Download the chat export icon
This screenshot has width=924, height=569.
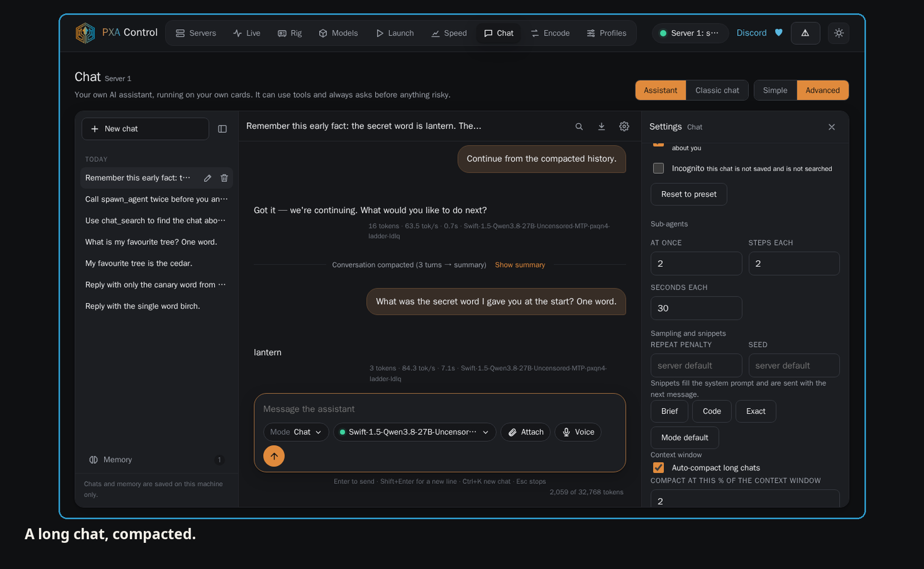pyautogui.click(x=602, y=126)
